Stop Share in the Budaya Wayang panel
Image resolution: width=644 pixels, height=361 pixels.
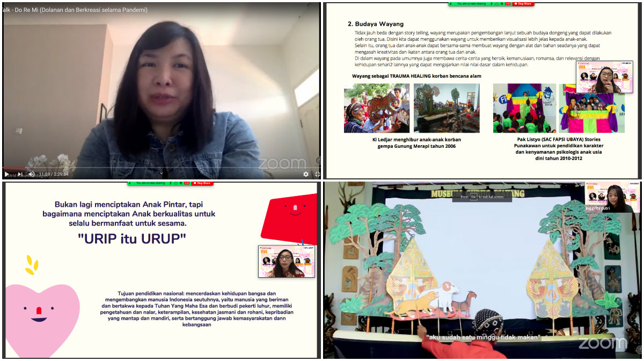pyautogui.click(x=523, y=4)
